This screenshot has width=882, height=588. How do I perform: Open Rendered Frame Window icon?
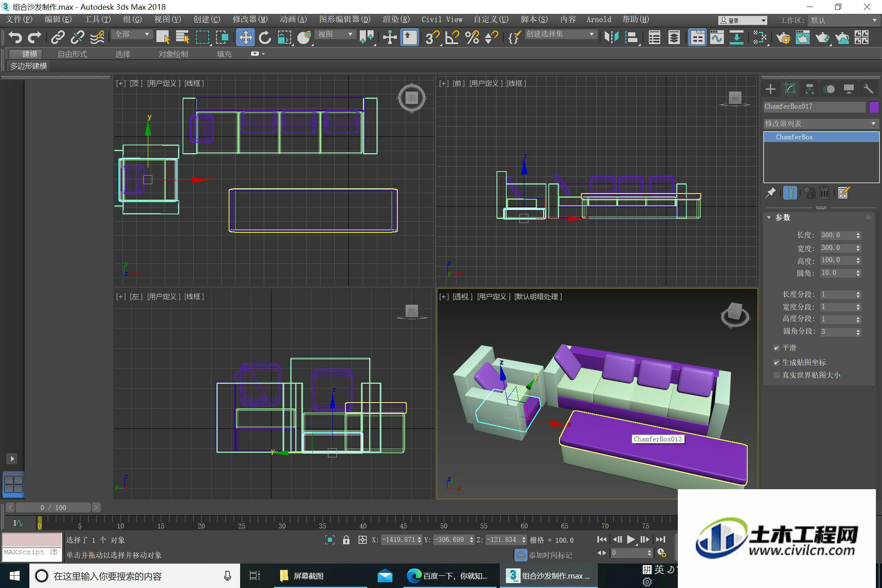pyautogui.click(x=802, y=38)
